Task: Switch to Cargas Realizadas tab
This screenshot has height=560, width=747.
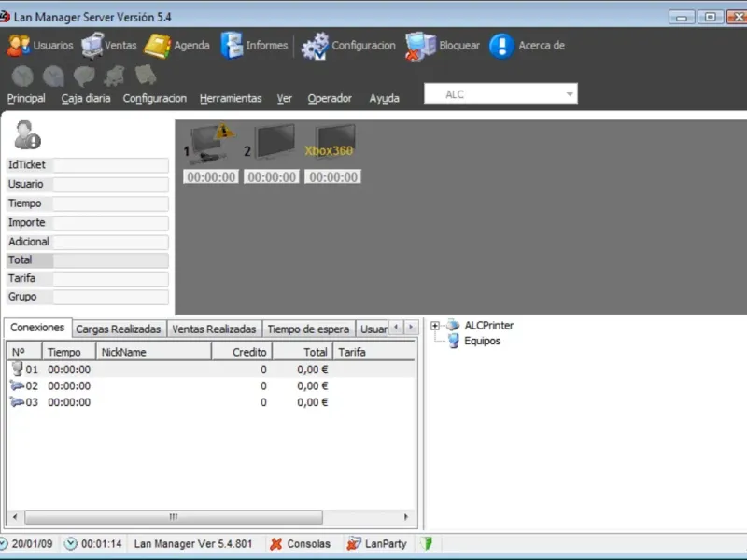Action: point(120,329)
